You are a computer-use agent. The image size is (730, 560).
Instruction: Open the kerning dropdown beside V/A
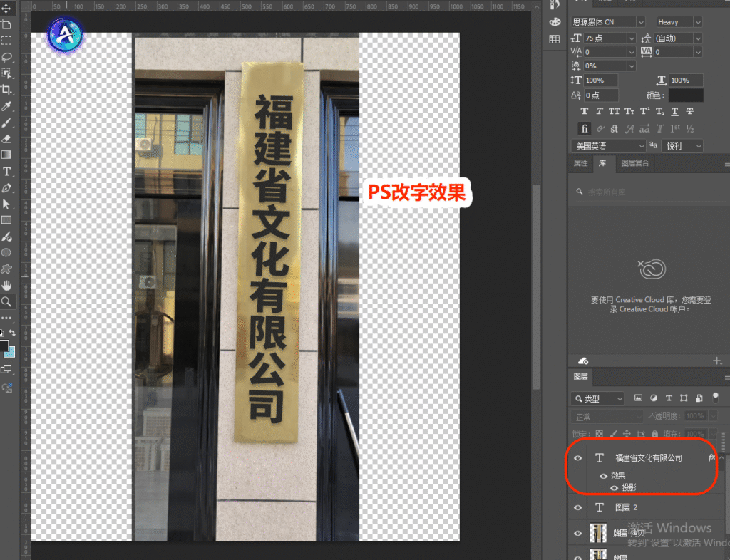[632, 52]
